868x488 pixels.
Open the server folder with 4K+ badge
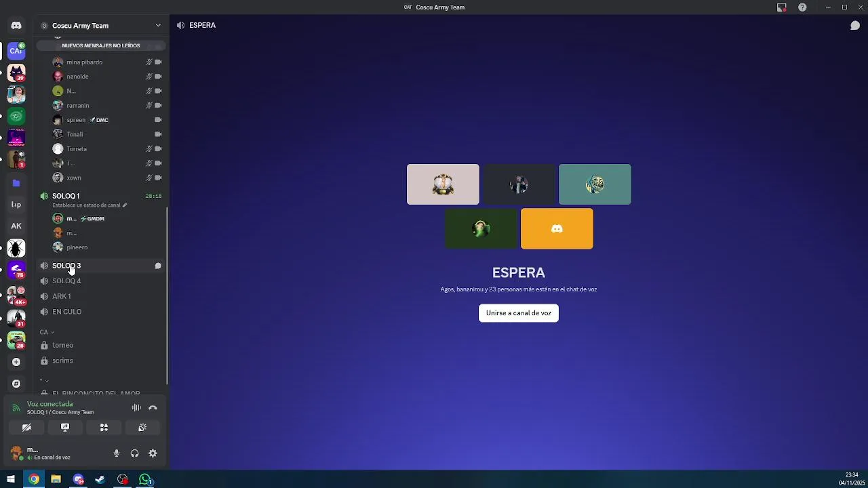pyautogui.click(x=16, y=295)
